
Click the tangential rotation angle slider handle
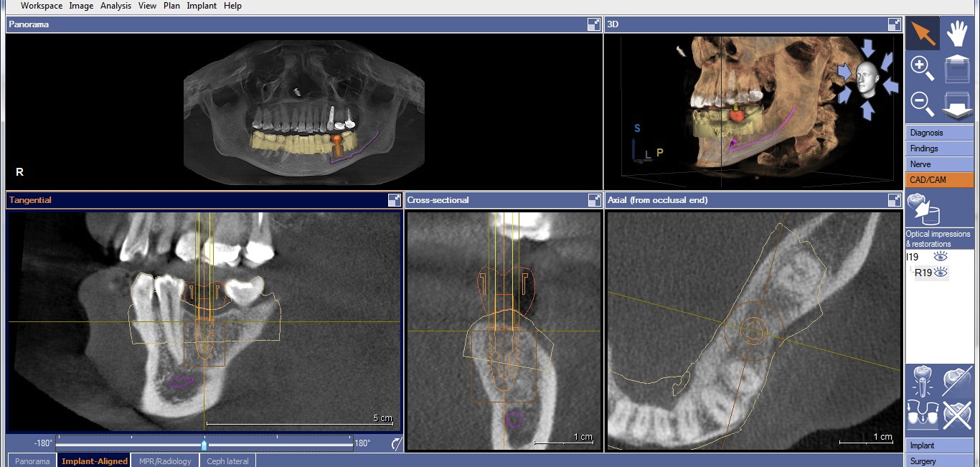(x=204, y=444)
